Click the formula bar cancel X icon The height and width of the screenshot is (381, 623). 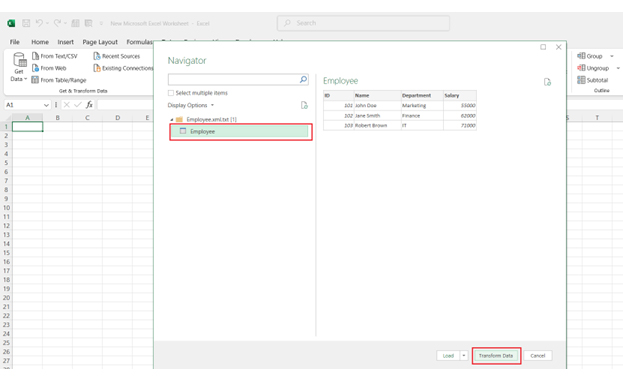pos(66,105)
